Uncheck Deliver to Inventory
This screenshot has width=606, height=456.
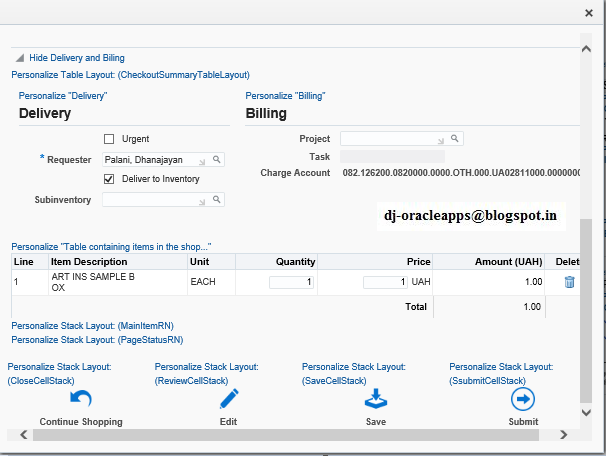[x=109, y=179]
